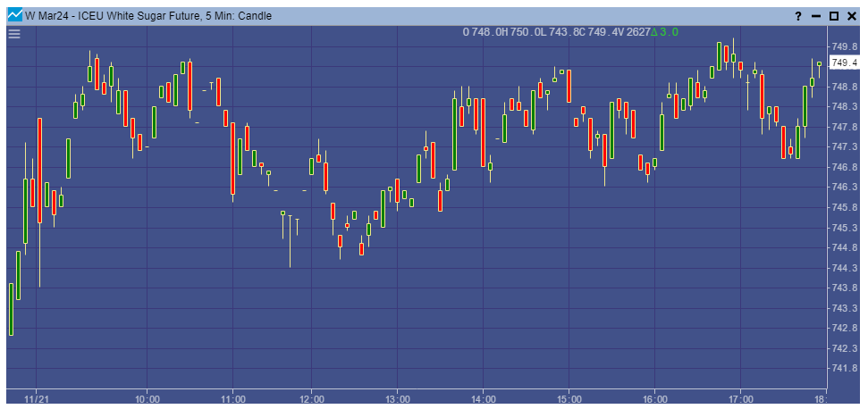
Task: Click the 742.3 price axis label
Action: [x=844, y=349]
